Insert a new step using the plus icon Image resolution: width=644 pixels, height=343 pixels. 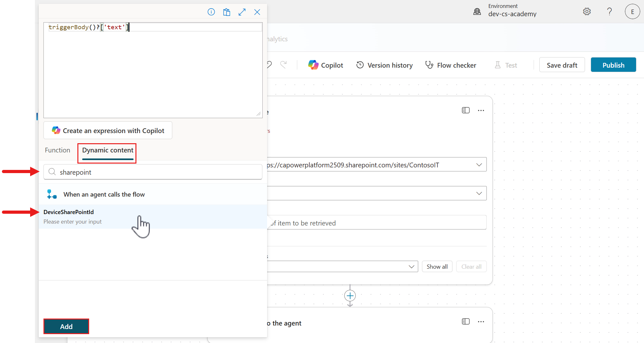(350, 296)
